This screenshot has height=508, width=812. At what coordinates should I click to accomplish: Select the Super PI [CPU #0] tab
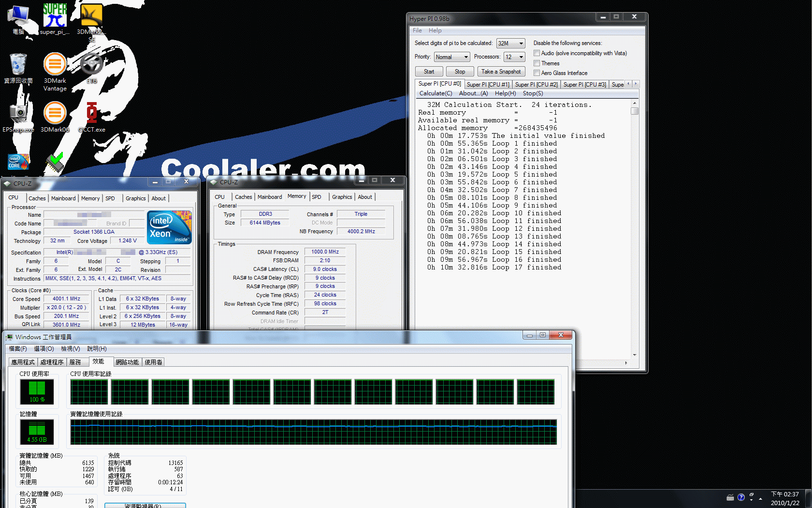pyautogui.click(x=440, y=84)
